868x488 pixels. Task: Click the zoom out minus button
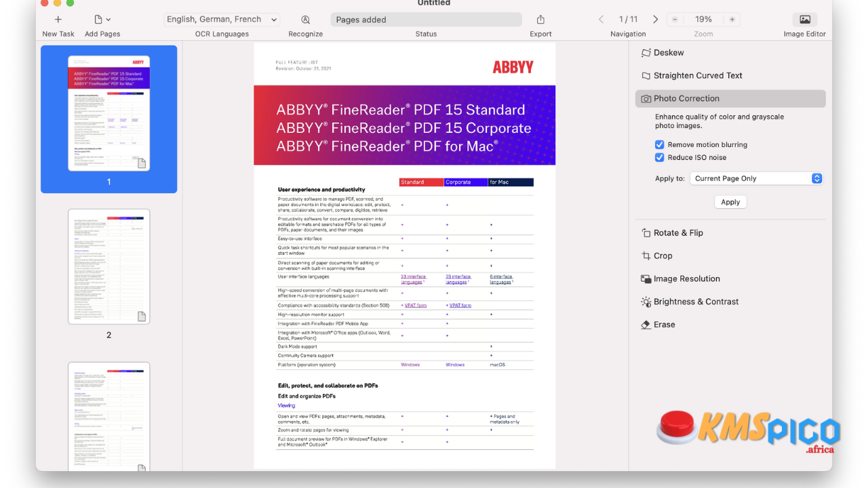click(675, 20)
